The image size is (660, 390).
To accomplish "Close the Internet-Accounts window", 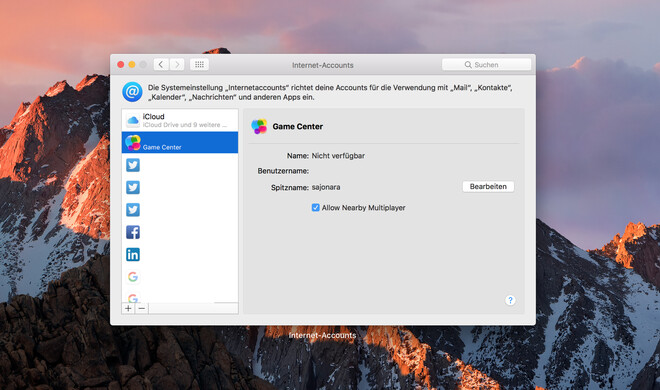I will point(121,64).
